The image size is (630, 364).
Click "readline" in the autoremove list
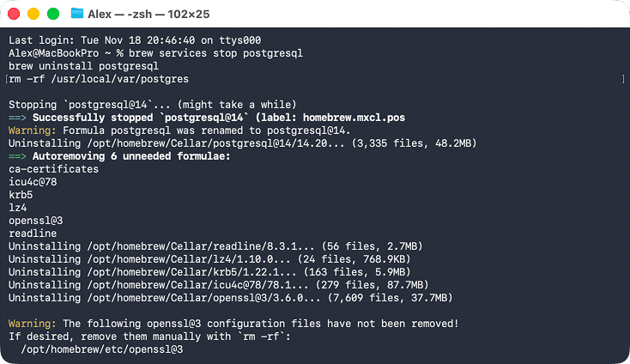(x=33, y=234)
